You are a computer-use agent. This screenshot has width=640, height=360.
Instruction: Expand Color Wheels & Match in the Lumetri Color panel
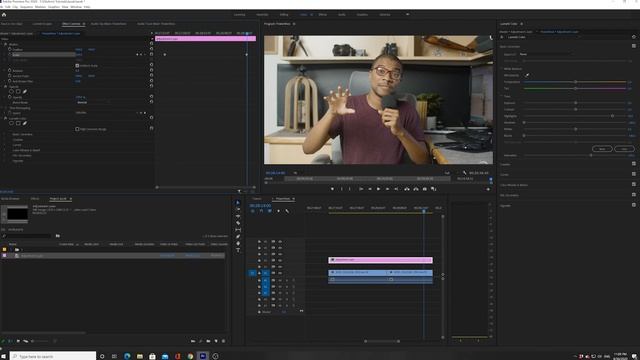514,185
